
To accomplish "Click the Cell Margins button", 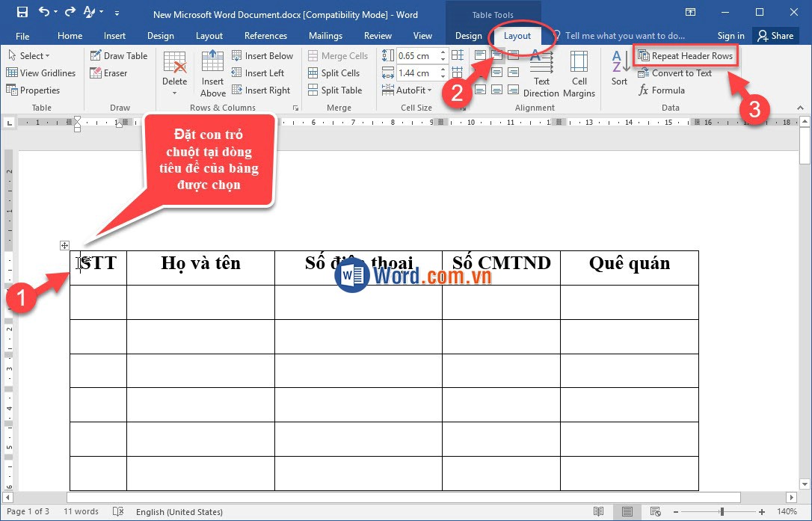I will (x=579, y=73).
